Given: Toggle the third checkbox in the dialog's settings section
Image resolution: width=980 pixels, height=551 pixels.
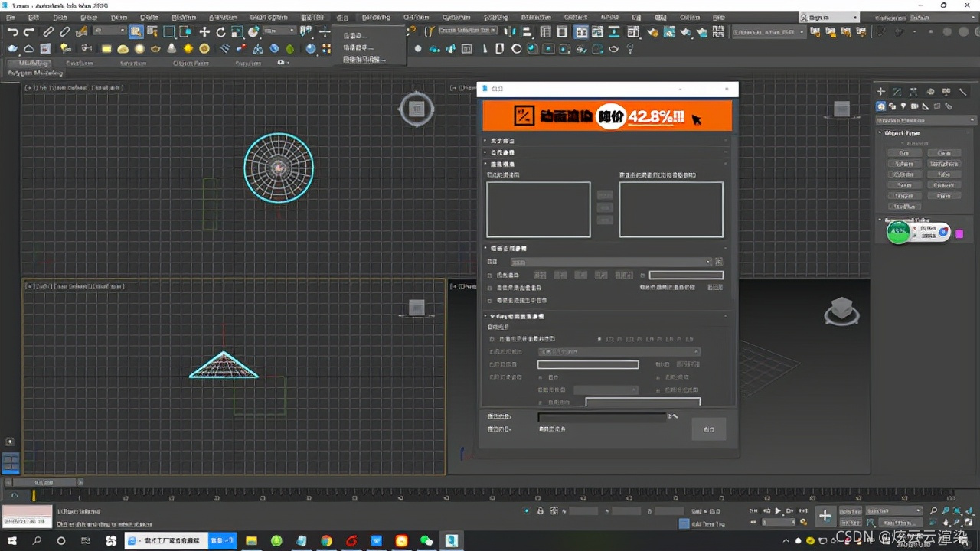Looking at the screenshot, I should [x=491, y=301].
